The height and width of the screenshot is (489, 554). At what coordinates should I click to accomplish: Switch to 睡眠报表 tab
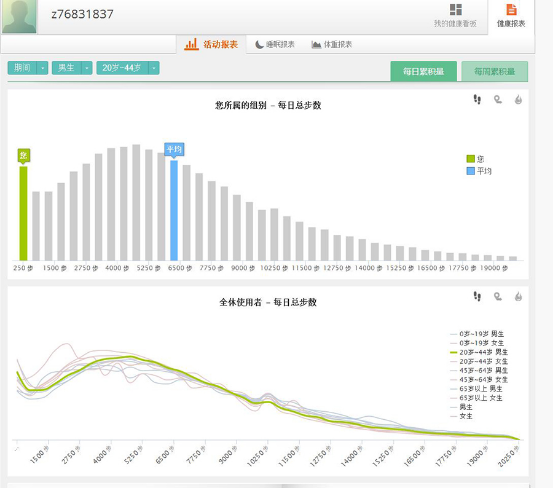[275, 45]
